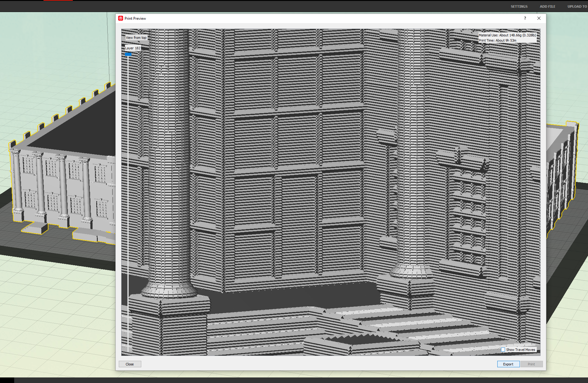This screenshot has width=588, height=383.
Task: Click the Material Use estimate text
Action: (507, 35)
